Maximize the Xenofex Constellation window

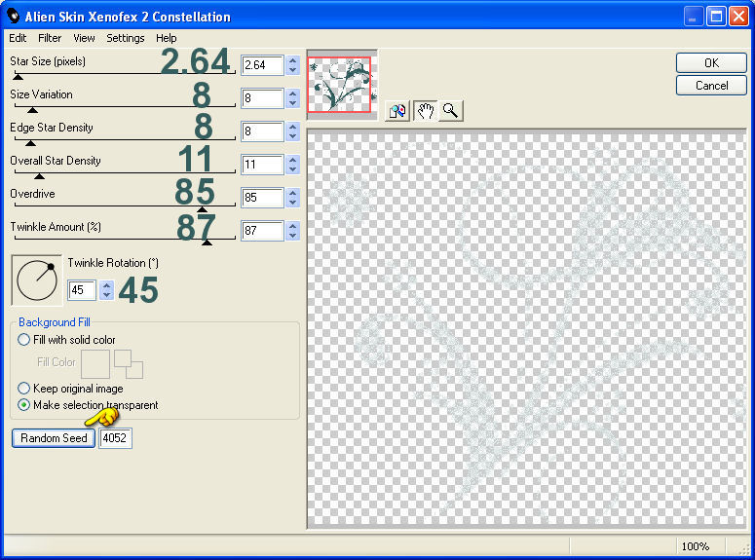click(716, 17)
